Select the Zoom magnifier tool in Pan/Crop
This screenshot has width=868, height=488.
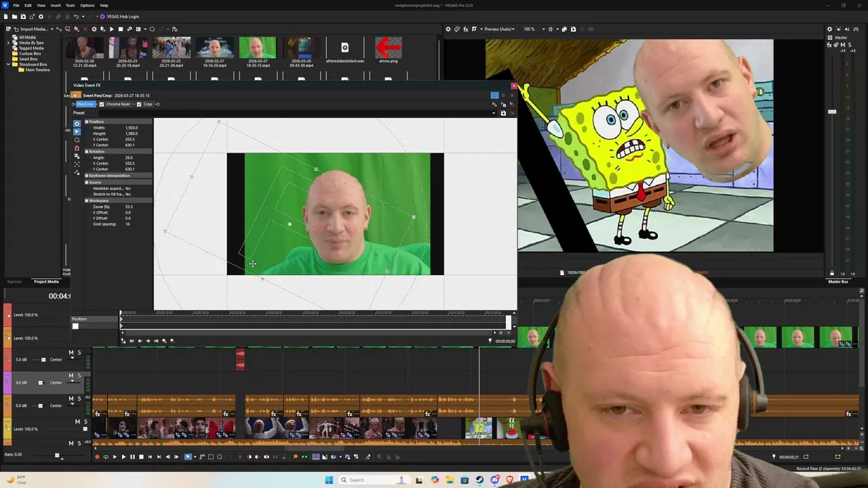click(x=77, y=140)
